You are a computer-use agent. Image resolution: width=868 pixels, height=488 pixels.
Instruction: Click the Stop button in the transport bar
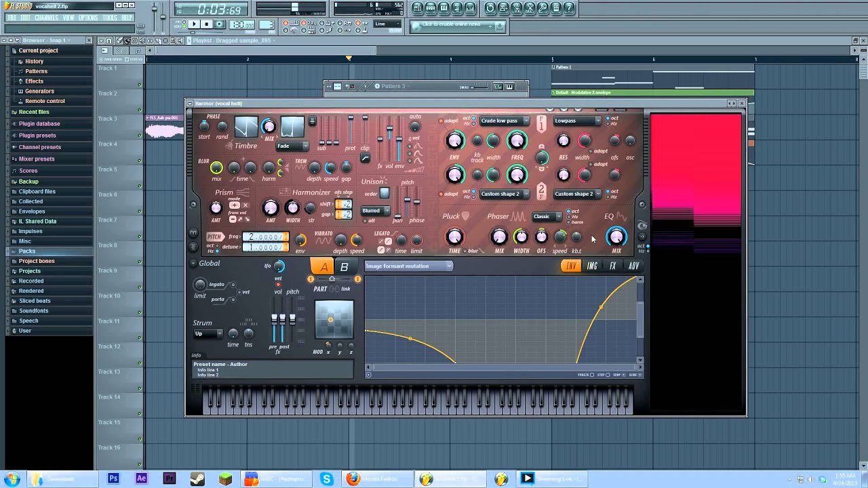(x=207, y=24)
